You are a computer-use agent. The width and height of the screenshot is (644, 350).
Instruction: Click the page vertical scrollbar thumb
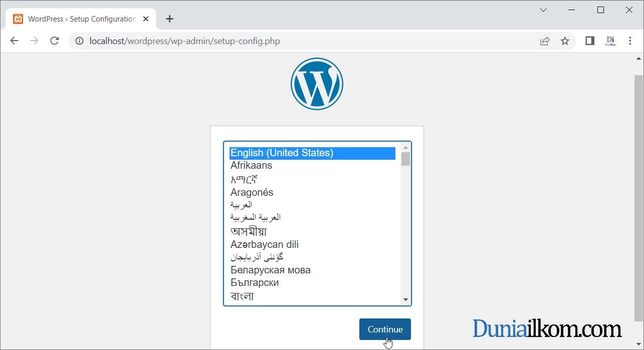638,198
